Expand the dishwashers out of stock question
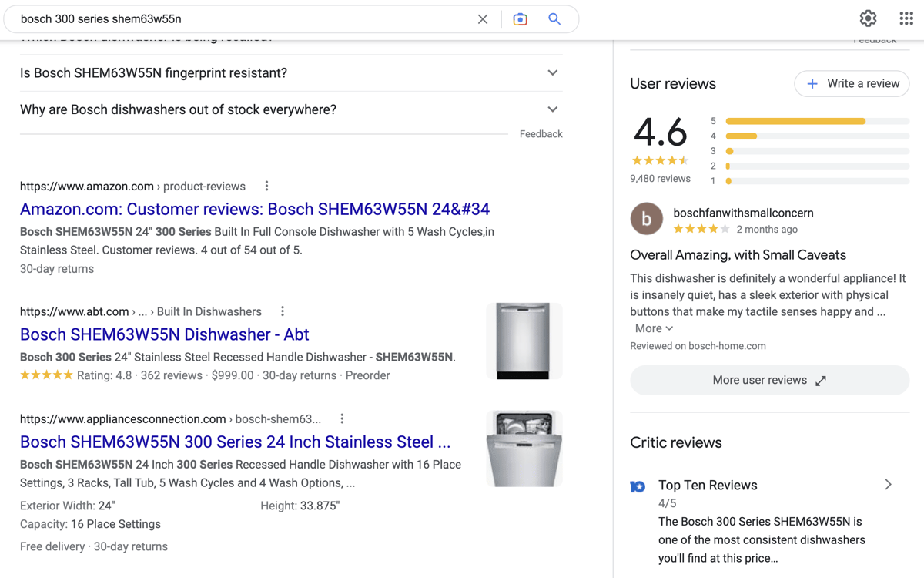The image size is (924, 578). (x=552, y=109)
